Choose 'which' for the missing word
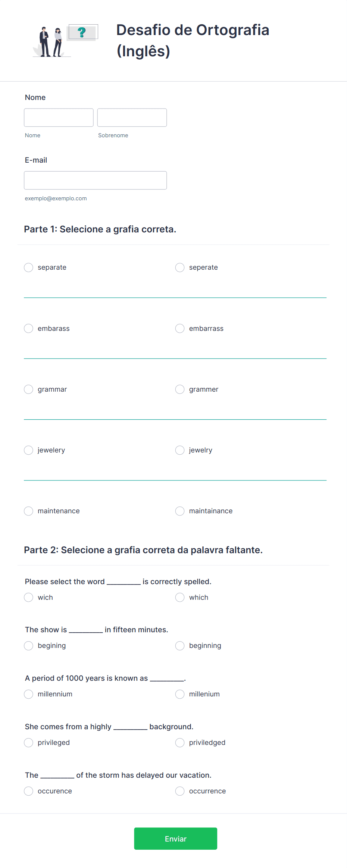The height and width of the screenshot is (868, 347). [180, 598]
